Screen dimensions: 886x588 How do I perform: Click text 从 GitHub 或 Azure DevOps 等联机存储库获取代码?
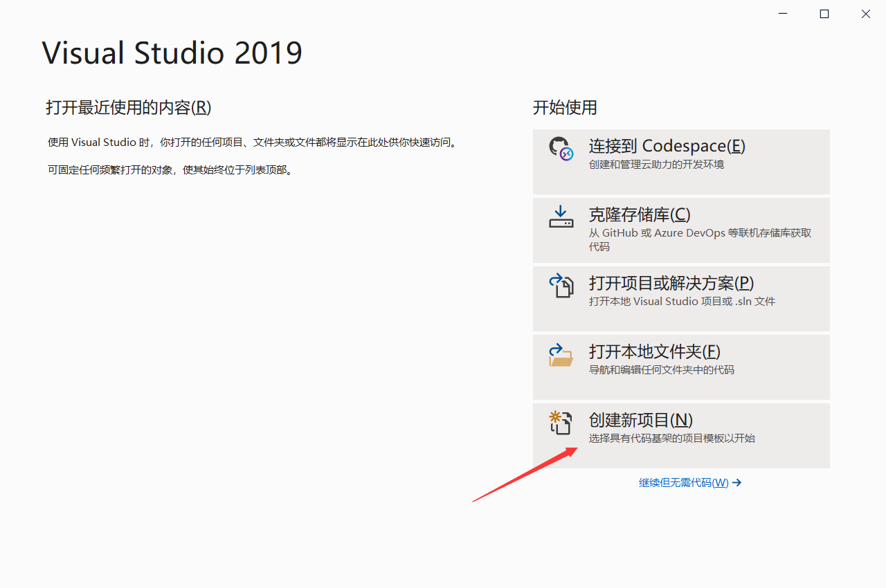(700, 239)
